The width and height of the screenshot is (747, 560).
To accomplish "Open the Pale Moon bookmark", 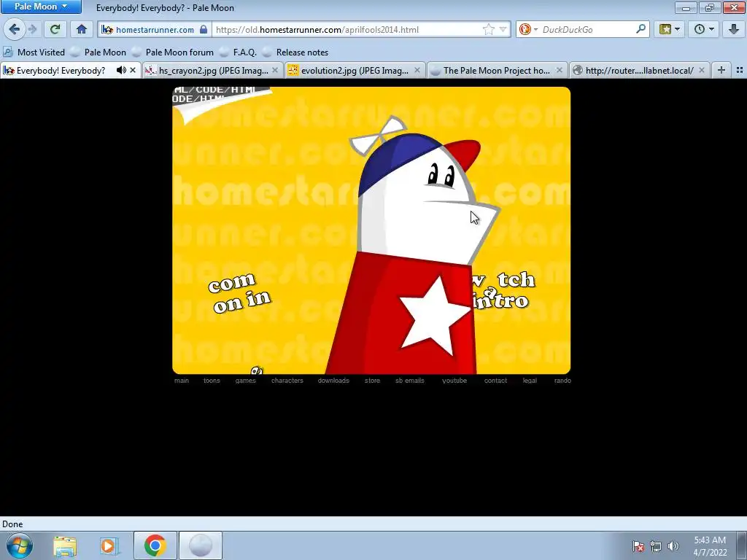I will (x=98, y=52).
